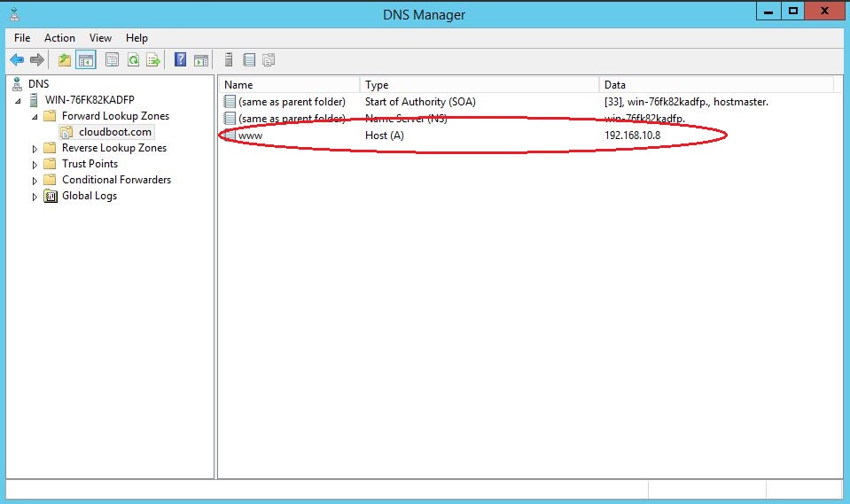Click the server tower toolbar icon
This screenshot has height=504, width=850.
click(x=229, y=60)
